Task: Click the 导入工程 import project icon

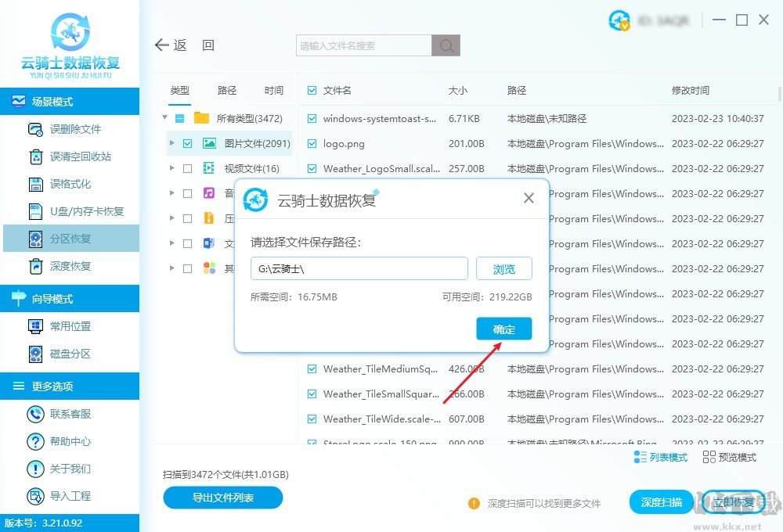Action: coord(35,496)
